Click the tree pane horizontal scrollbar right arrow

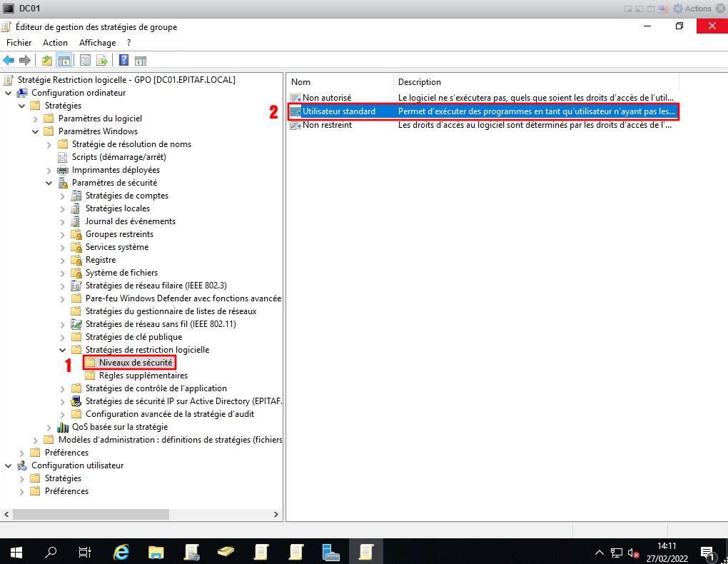pos(277,514)
